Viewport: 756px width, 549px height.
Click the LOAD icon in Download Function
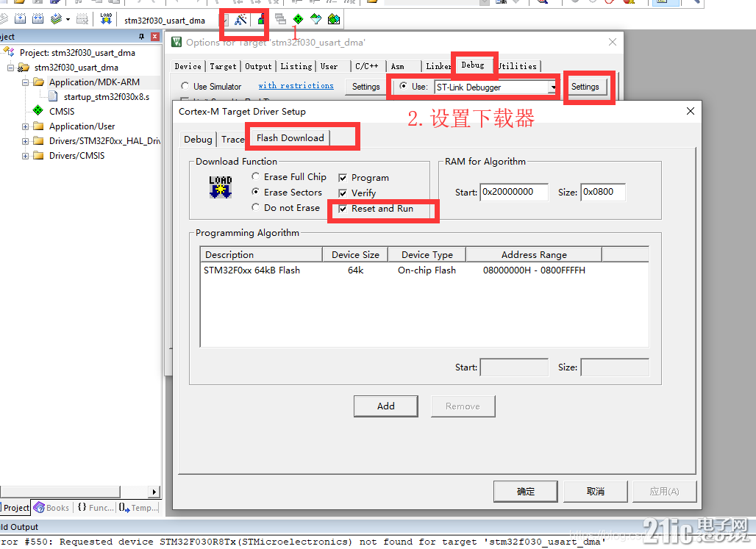221,187
